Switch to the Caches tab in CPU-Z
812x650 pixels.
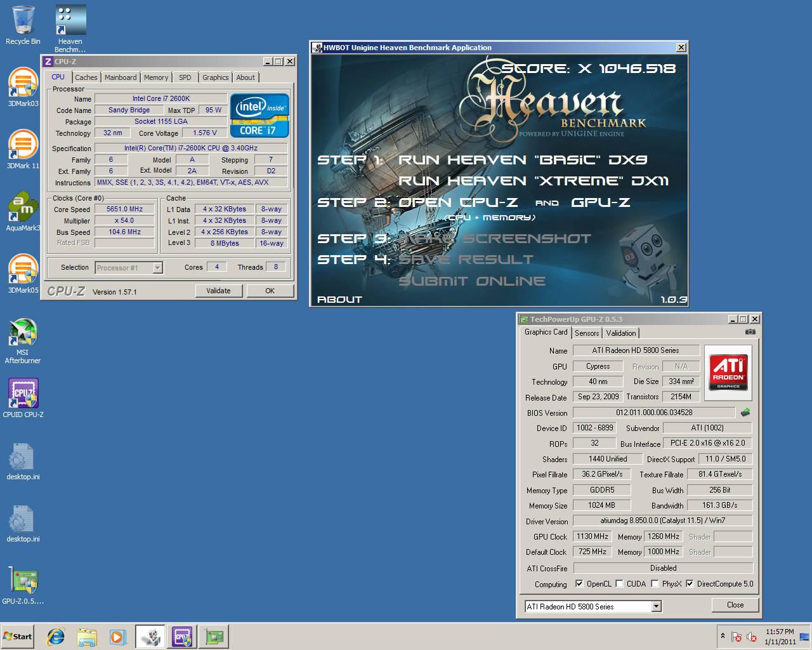[x=86, y=77]
